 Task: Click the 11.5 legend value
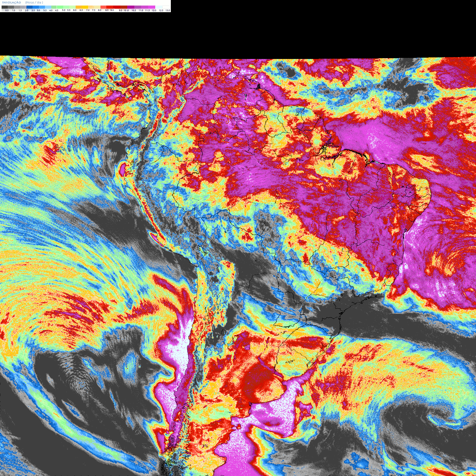click(x=147, y=10)
